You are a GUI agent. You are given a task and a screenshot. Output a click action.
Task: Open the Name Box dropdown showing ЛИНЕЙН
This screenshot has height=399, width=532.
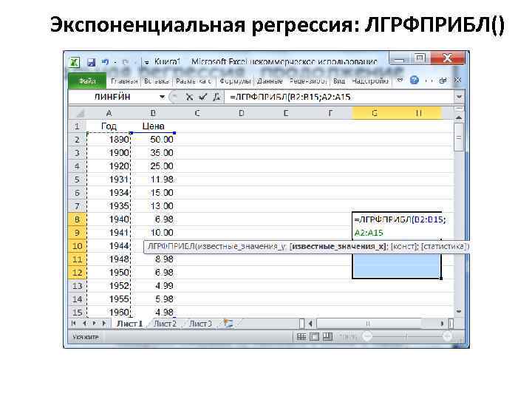tap(162, 97)
